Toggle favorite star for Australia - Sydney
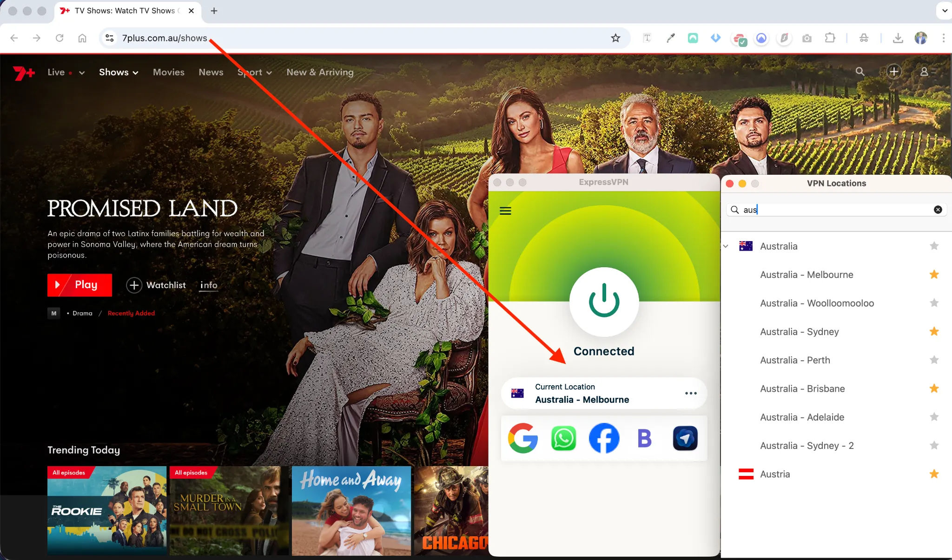 [x=934, y=331]
